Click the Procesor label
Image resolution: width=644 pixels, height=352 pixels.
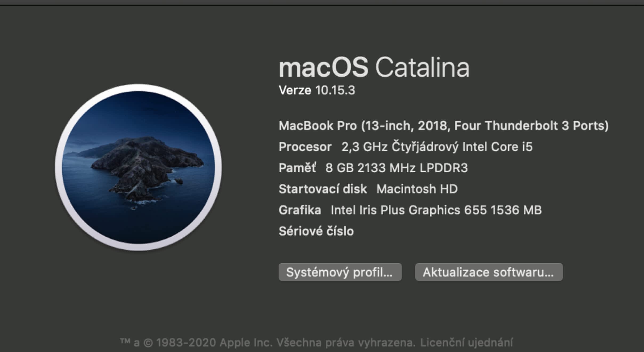pyautogui.click(x=305, y=147)
